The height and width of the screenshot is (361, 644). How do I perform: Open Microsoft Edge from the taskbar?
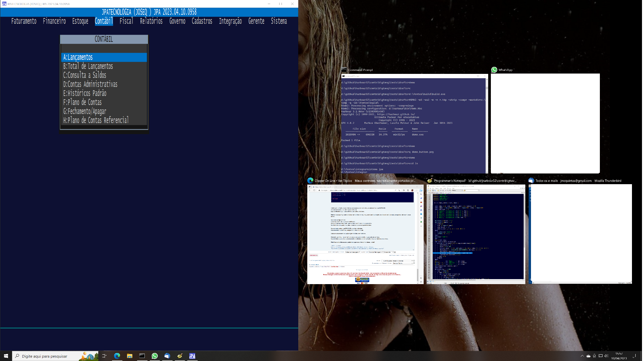(x=117, y=356)
